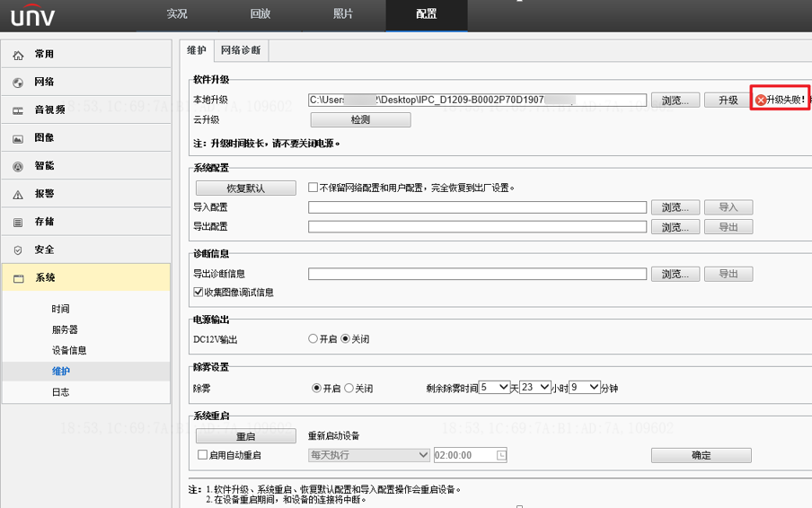812x508 pixels.
Task: Click the 导入 button
Action: (728, 207)
